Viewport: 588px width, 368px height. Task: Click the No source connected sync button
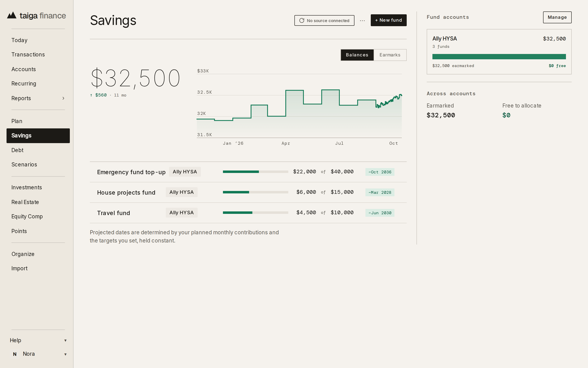tap(324, 20)
